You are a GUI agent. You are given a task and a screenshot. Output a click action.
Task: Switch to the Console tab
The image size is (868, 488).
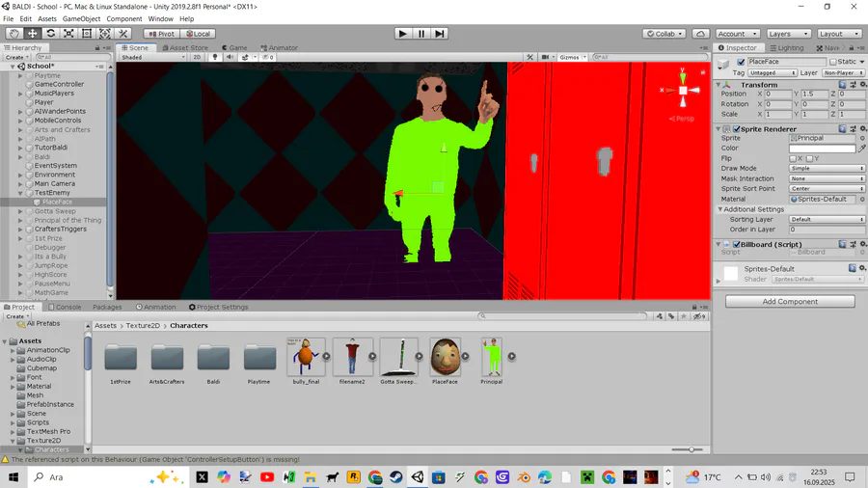[x=65, y=307]
